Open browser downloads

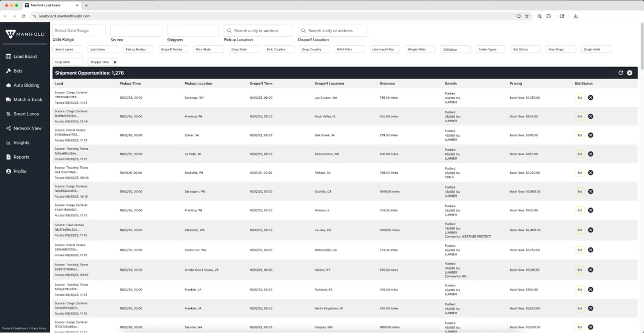point(576,16)
